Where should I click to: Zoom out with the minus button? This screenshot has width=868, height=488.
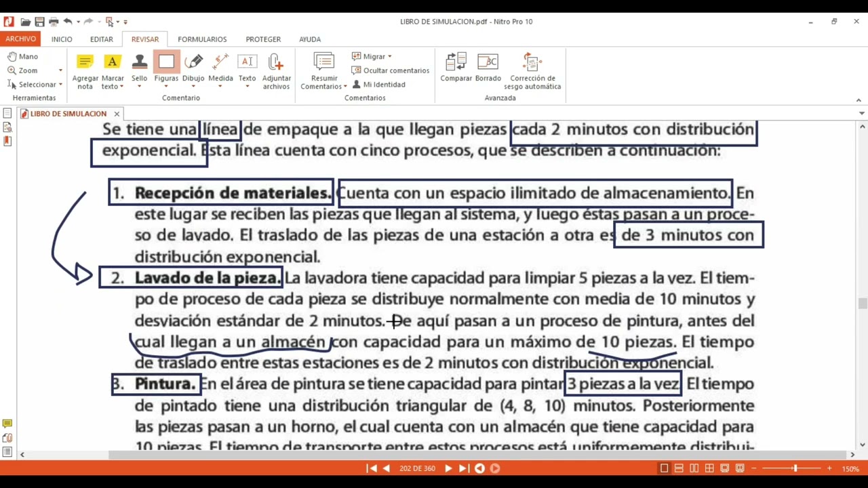point(754,468)
